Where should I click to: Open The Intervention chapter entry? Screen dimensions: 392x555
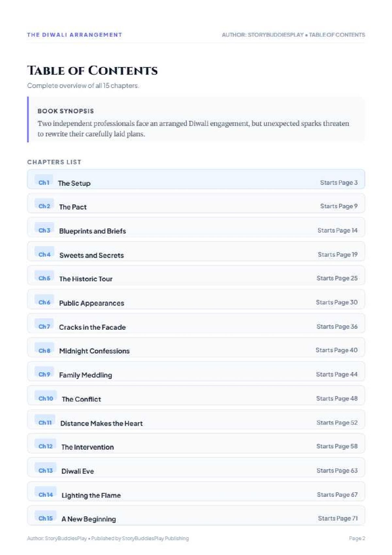196,443
